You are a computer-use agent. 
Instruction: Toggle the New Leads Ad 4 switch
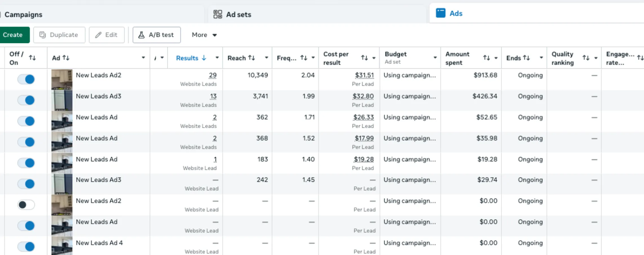pos(26,247)
